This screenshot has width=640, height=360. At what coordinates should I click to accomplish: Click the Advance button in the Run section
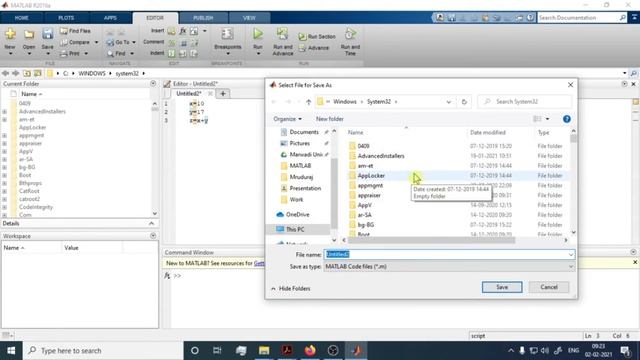pos(314,48)
